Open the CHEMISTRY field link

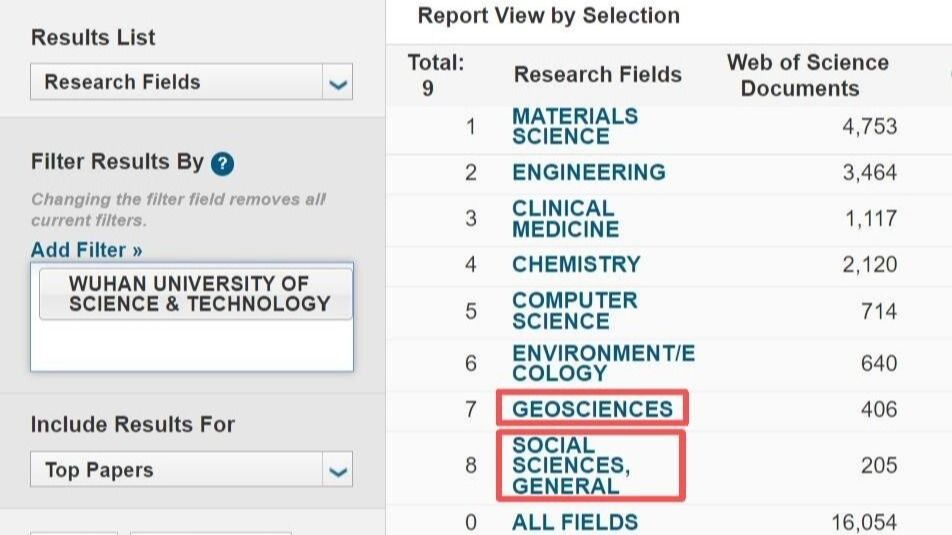[x=576, y=265]
